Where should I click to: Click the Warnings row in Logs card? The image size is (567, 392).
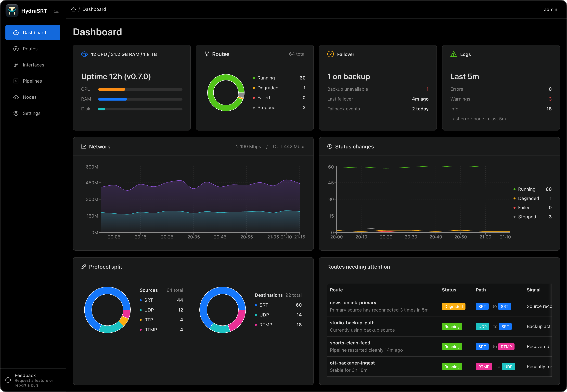coord(501,99)
